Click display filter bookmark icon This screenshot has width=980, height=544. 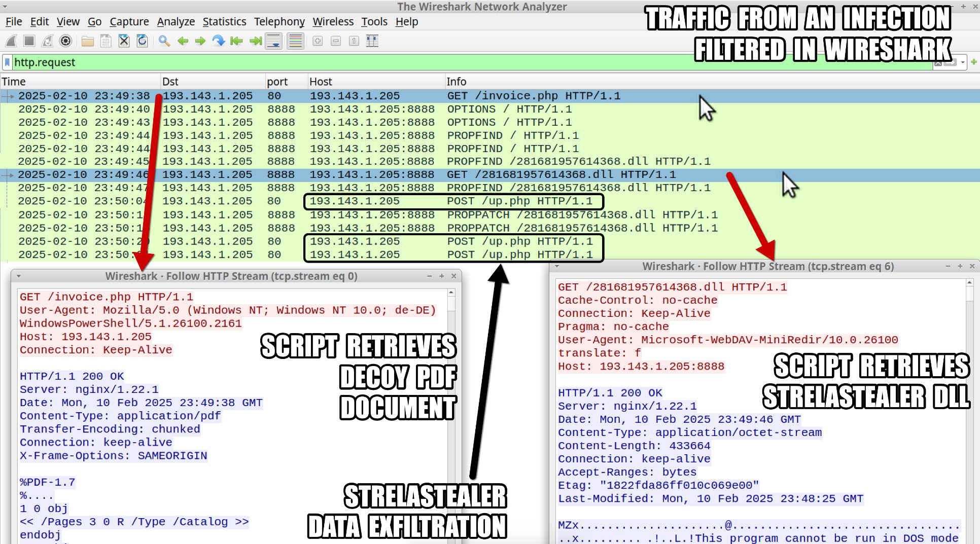coord(7,62)
